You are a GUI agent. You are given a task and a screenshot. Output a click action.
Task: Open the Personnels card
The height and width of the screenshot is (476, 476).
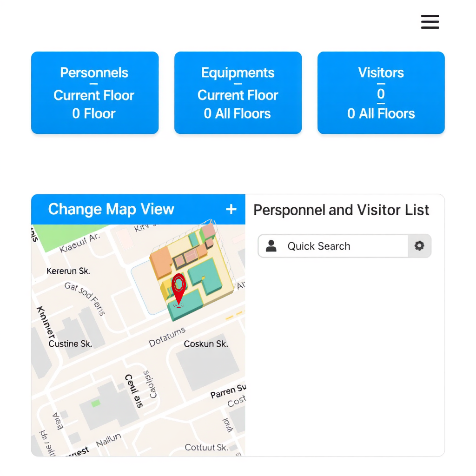[95, 93]
